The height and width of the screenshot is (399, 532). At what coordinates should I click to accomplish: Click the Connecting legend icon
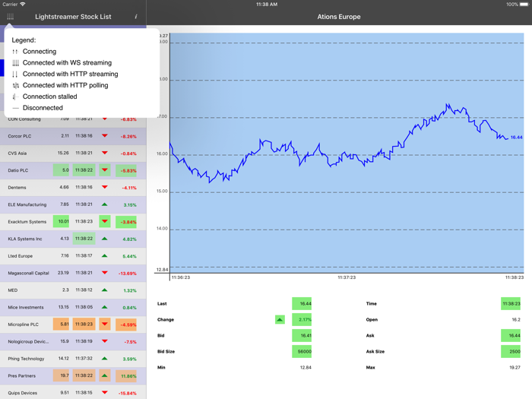(15, 52)
